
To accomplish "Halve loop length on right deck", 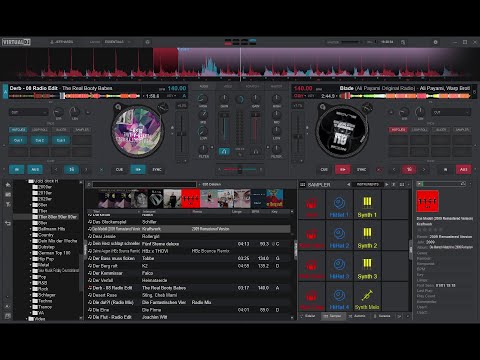I will (x=394, y=169).
